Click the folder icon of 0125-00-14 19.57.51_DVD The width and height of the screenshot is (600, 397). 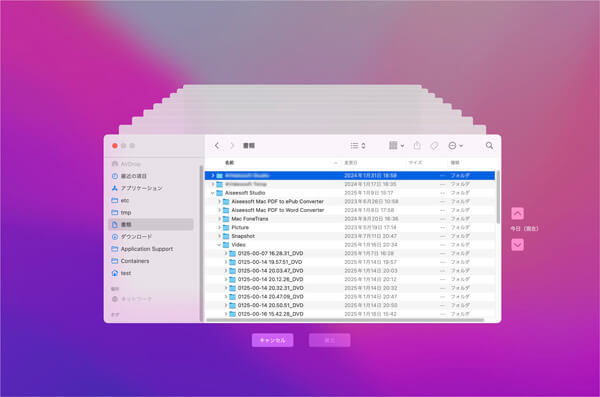tap(232, 262)
